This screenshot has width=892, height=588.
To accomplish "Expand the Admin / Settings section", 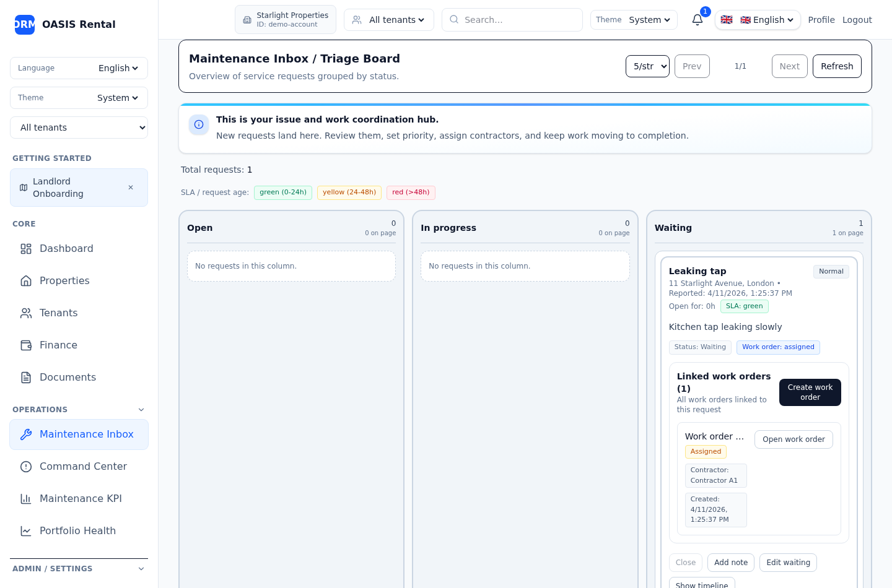I will [x=141, y=569].
